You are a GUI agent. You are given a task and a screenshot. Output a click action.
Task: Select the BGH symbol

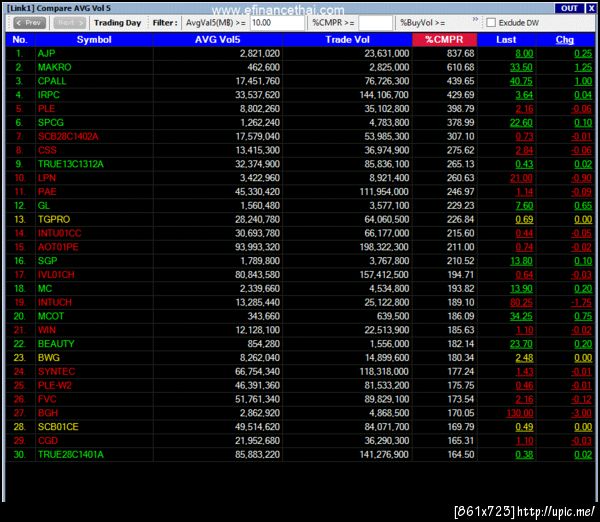click(48, 413)
